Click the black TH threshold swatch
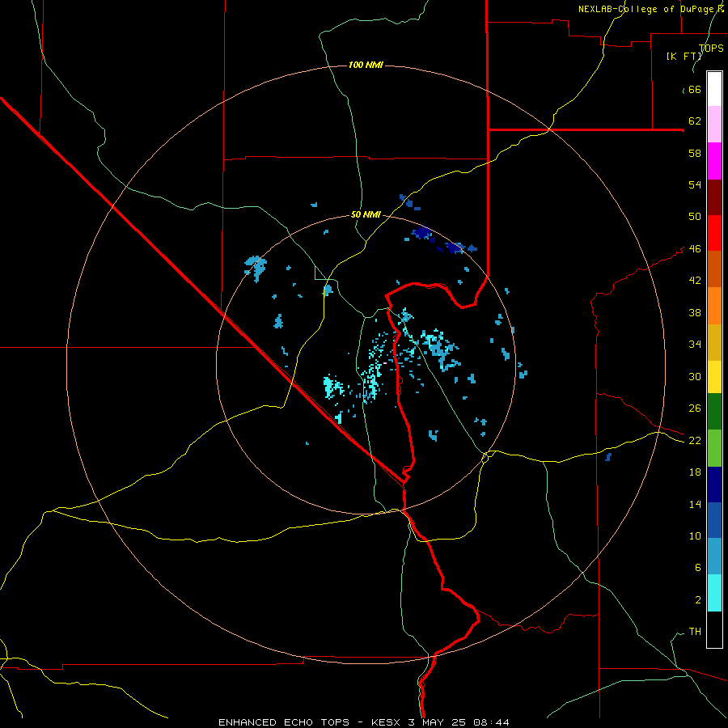Viewport: 728px width, 728px height. coord(714,629)
